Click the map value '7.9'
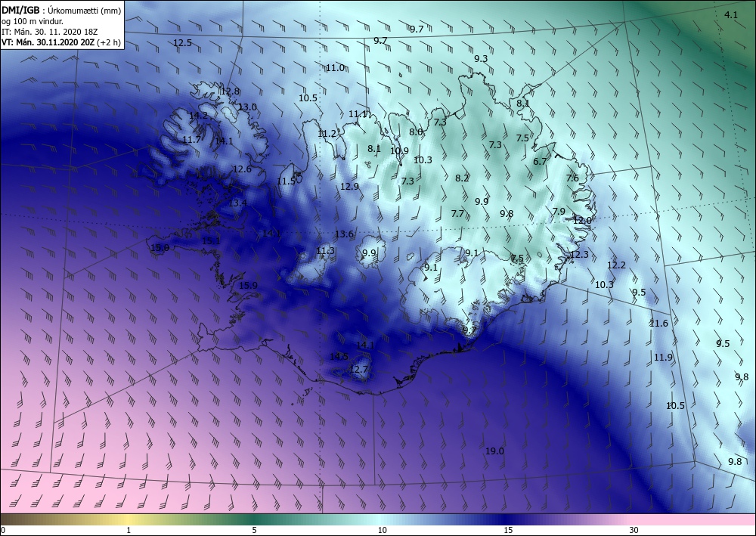 coord(559,211)
